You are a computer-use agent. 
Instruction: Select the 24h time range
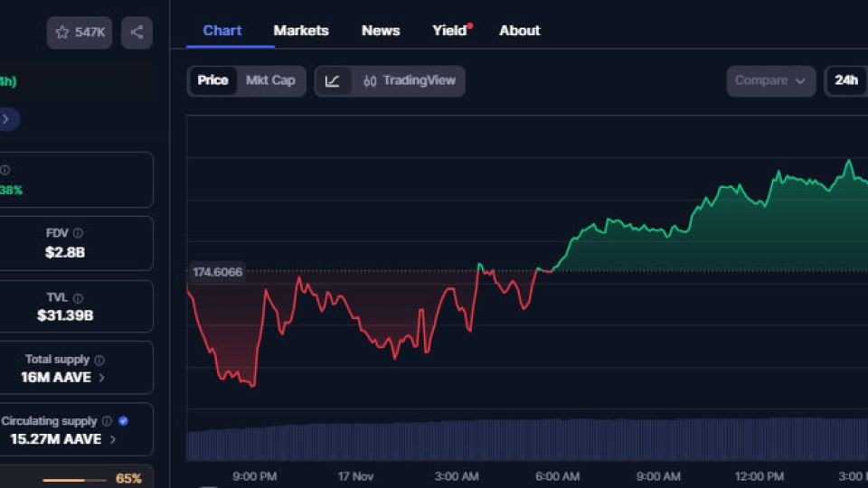[x=846, y=80]
